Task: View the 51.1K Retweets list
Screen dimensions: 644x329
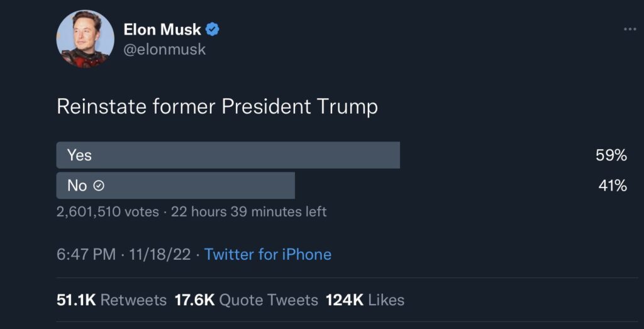Action: point(111,300)
